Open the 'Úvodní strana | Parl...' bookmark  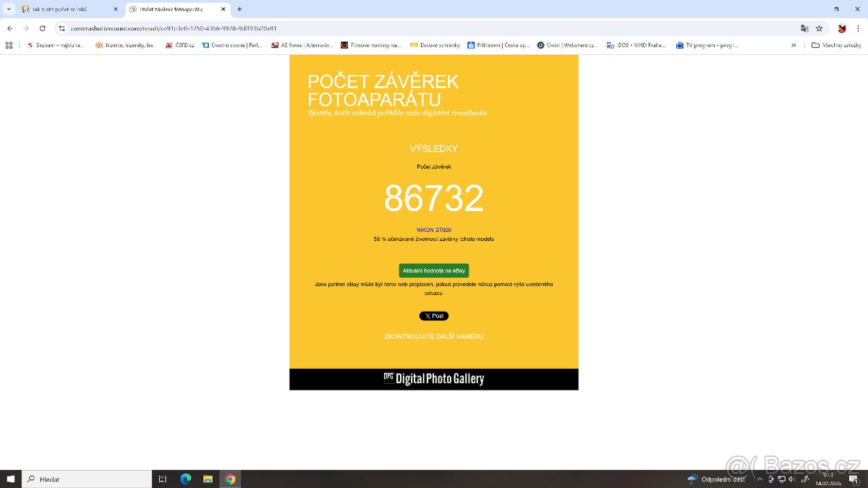click(232, 45)
